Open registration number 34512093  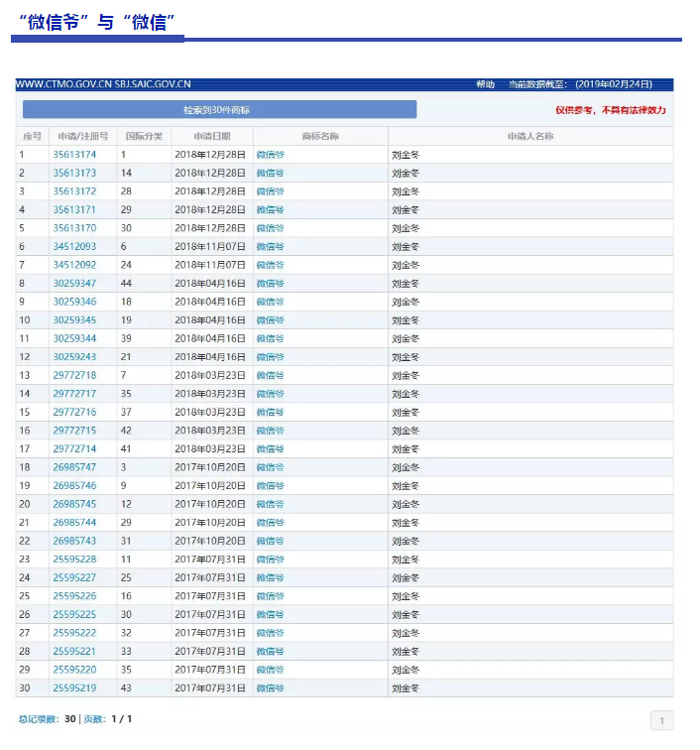74,247
